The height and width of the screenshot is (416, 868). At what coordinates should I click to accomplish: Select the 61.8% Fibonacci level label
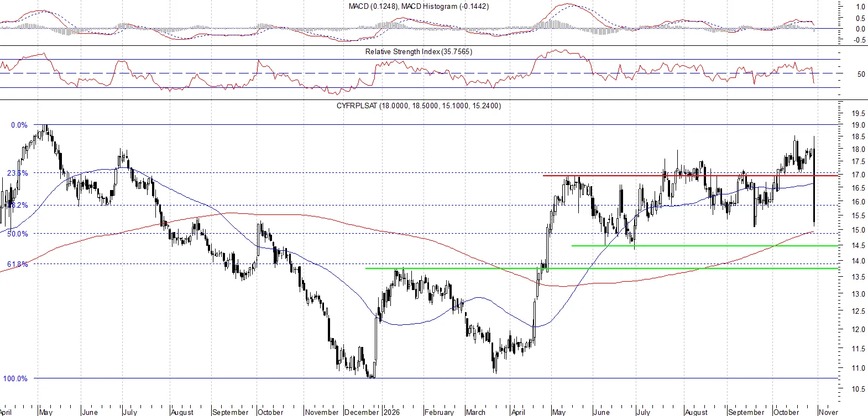click(x=17, y=264)
